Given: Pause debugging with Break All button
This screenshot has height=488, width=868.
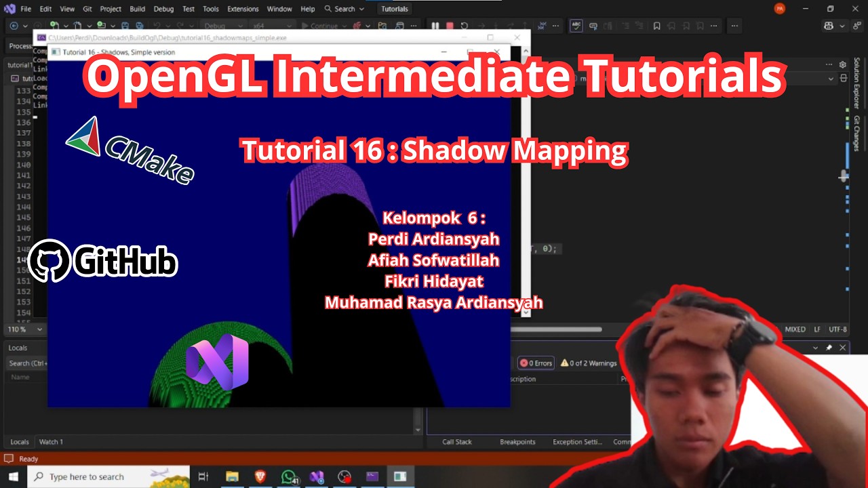Looking at the screenshot, I should (435, 26).
